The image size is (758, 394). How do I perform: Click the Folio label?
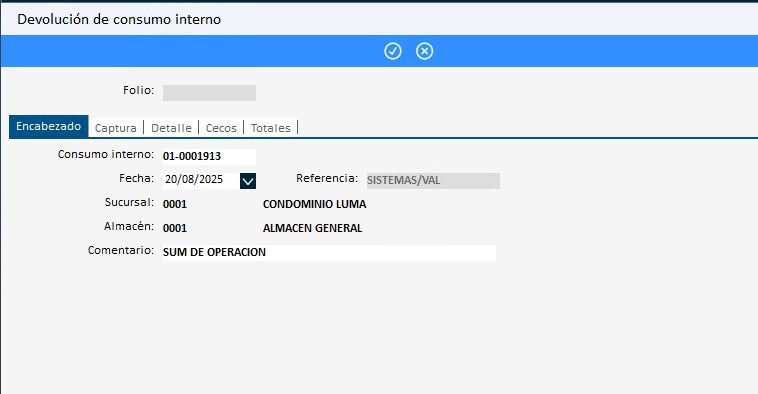pyautogui.click(x=139, y=90)
